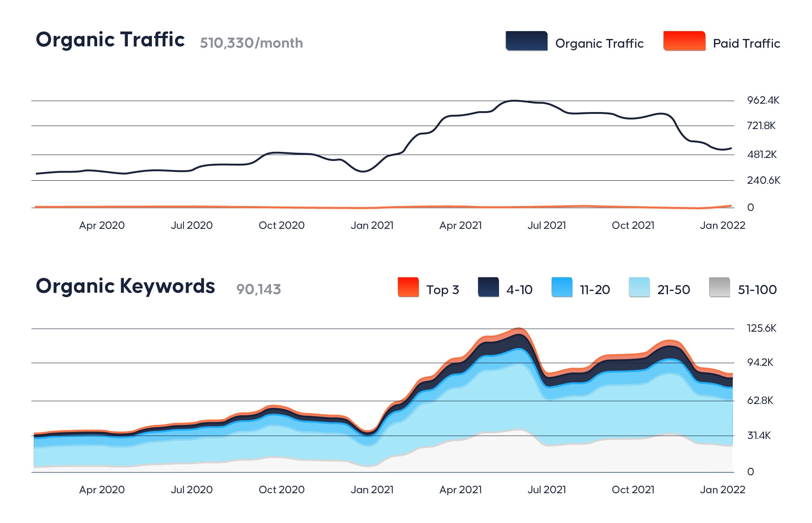Viewport: 812px width, 523px height.
Task: Click the Top 3 orange legend swatch
Action: [x=408, y=287]
